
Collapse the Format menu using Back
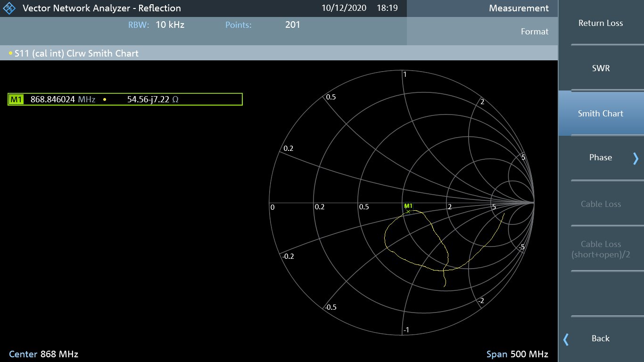(601, 338)
